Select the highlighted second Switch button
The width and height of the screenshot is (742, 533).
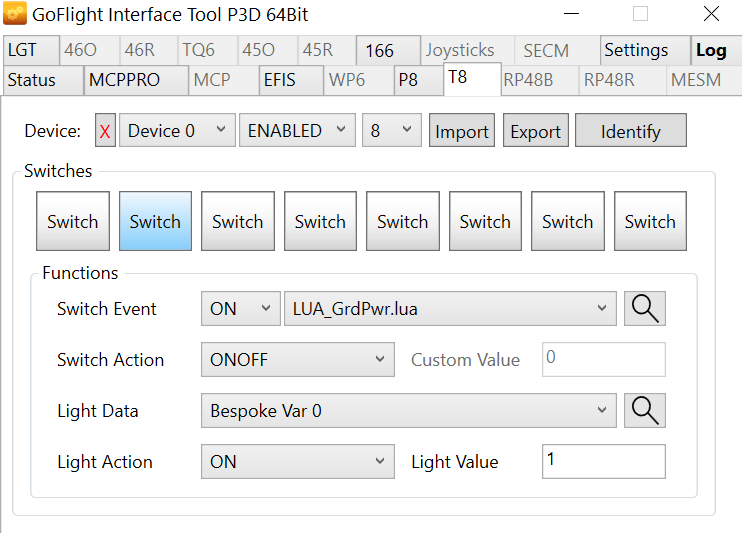point(155,222)
